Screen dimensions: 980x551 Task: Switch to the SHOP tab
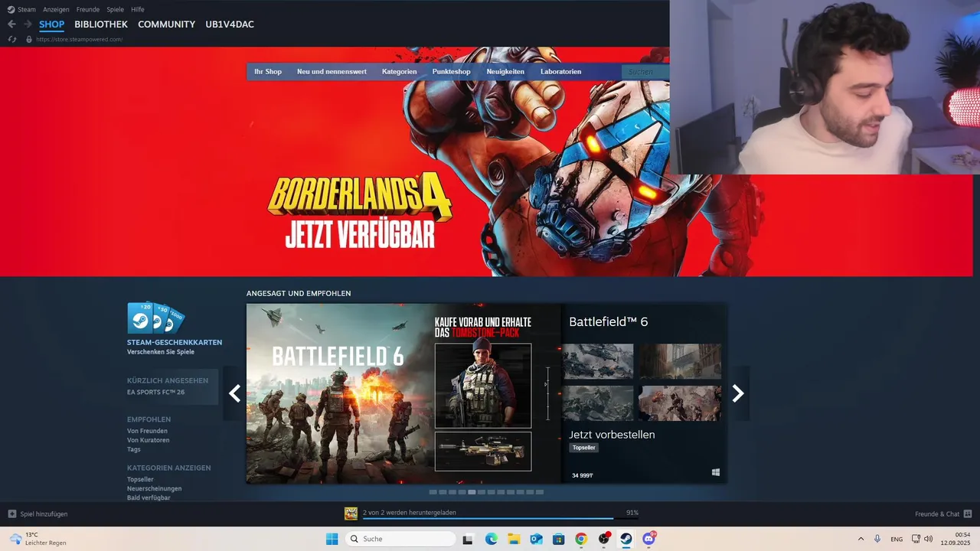pos(52,24)
